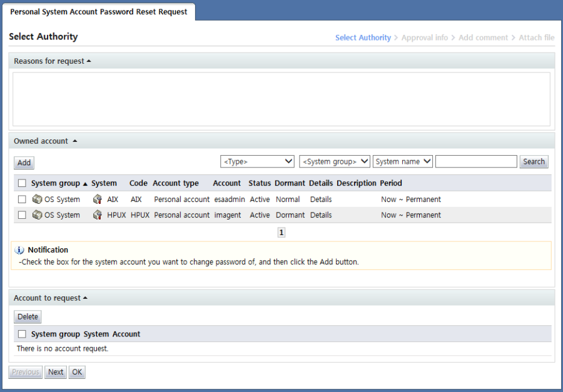
Task: Click the HPUX server system icon
Action: (97, 215)
